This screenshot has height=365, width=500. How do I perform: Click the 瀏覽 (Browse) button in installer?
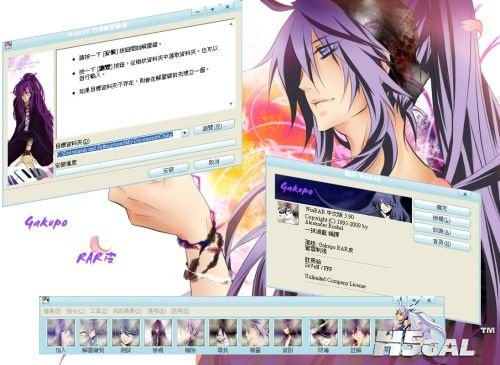pos(214,127)
